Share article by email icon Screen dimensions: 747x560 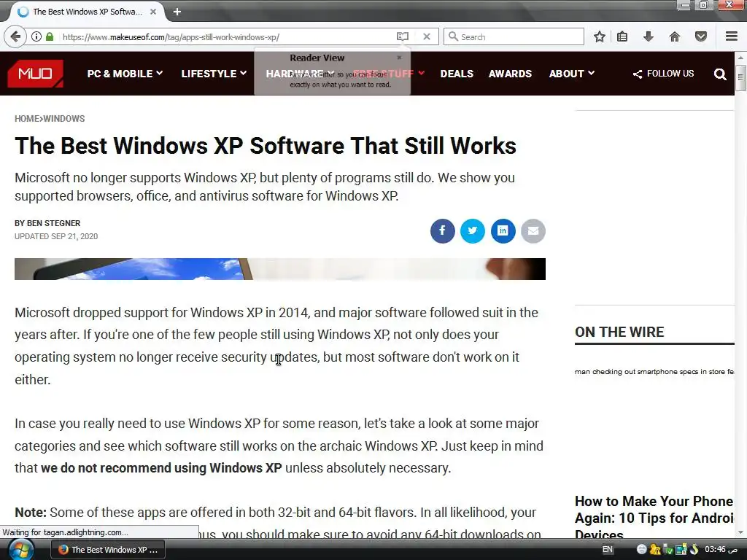(533, 231)
